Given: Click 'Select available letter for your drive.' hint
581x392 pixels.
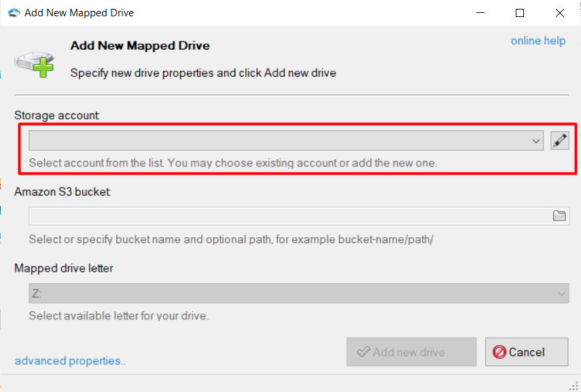Looking at the screenshot, I should (x=118, y=316).
